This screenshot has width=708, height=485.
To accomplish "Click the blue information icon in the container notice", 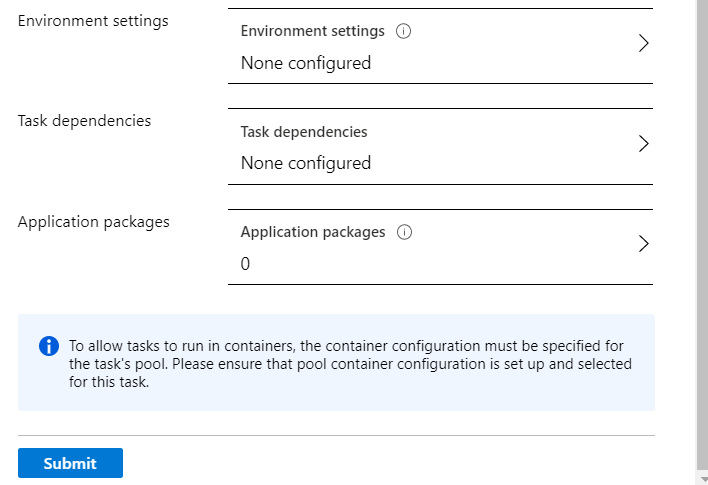I will tap(49, 346).
